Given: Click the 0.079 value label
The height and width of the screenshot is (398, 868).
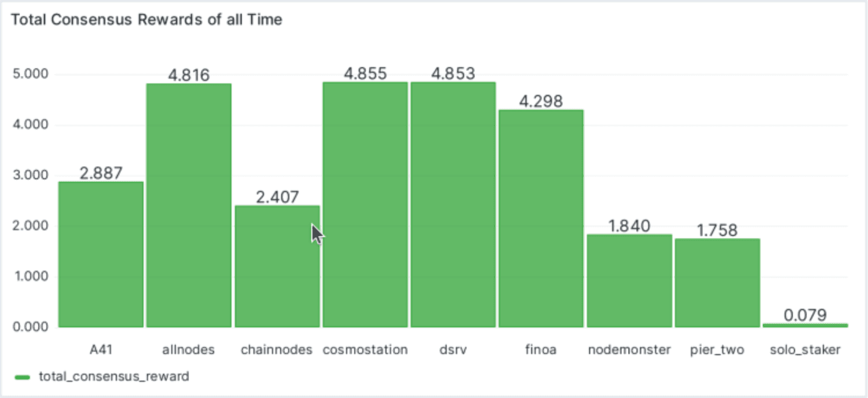Looking at the screenshot, I should coord(805,315).
